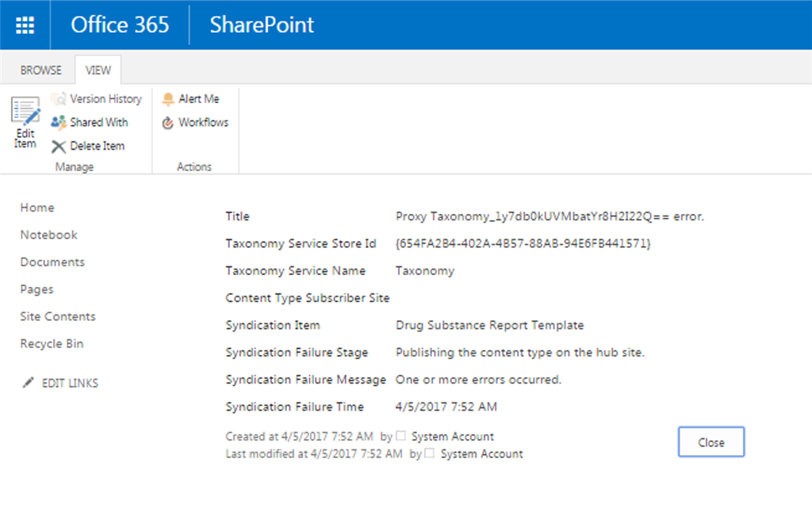Tick the Last modified System Account checkbox

pos(429,453)
